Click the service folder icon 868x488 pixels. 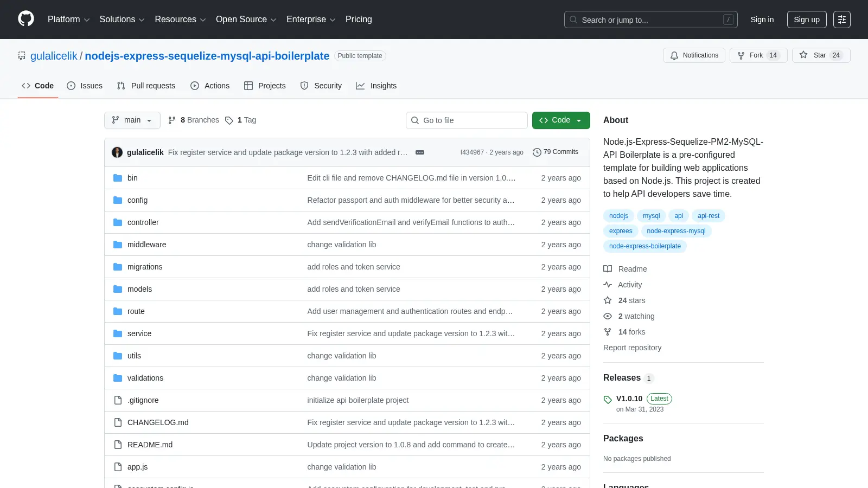(118, 333)
